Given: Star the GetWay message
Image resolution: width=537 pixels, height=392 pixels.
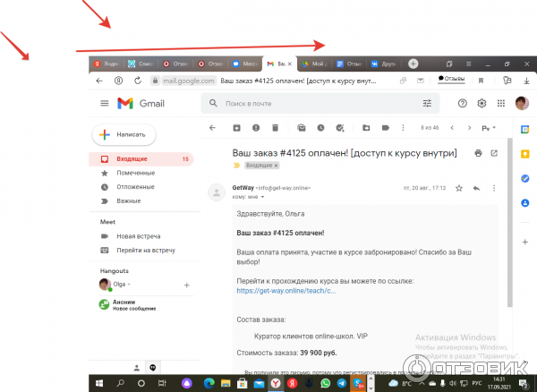Looking at the screenshot, I should coord(459,189).
